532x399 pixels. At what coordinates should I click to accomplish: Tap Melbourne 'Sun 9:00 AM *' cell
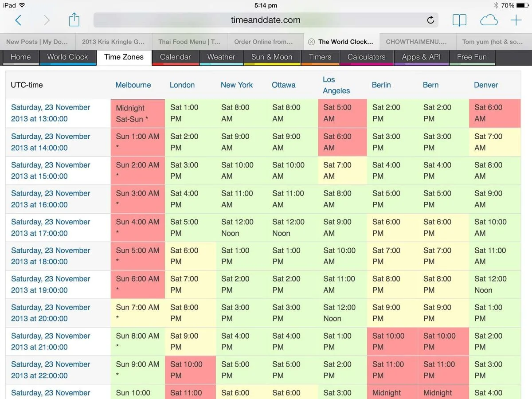[138, 370]
